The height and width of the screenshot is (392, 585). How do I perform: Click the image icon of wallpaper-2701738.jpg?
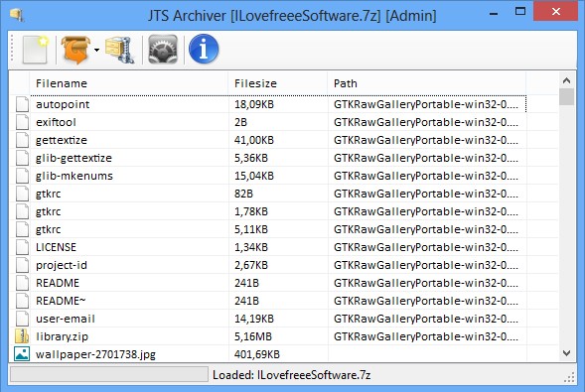point(22,354)
